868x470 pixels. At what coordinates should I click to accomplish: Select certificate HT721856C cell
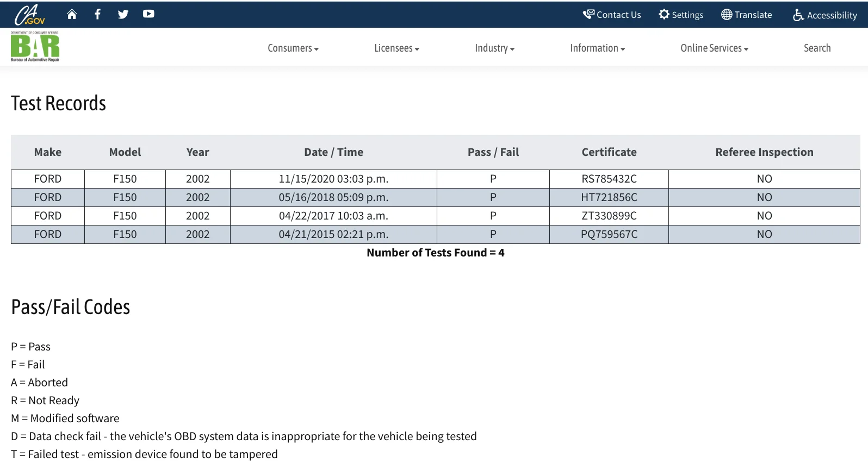pyautogui.click(x=609, y=197)
